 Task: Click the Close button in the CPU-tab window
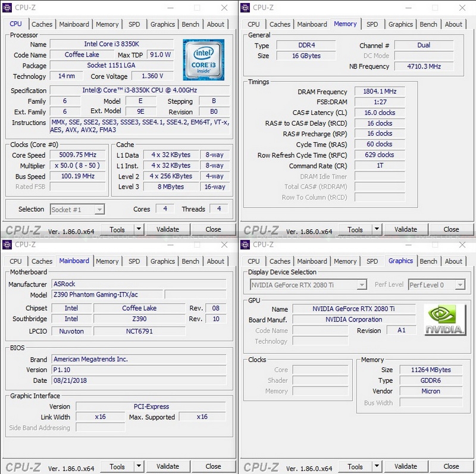click(214, 229)
